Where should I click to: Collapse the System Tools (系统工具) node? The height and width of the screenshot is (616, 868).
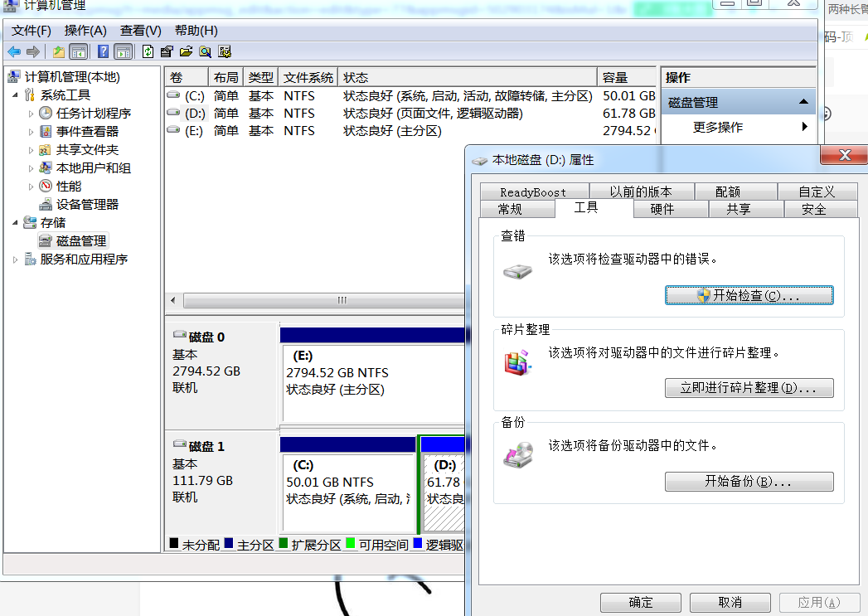(17, 95)
